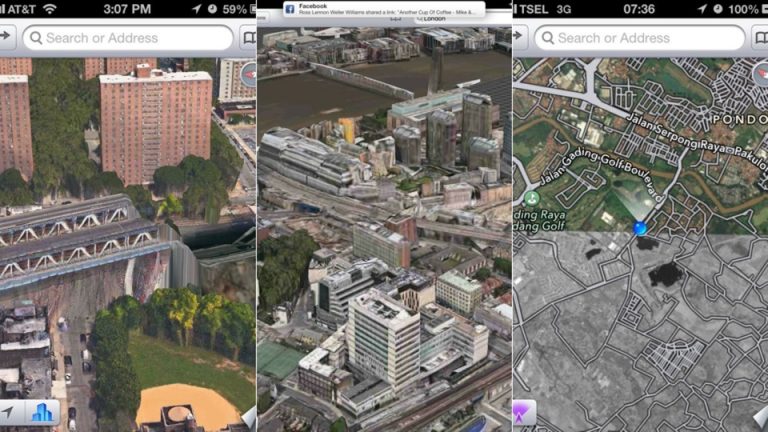
Task: Toggle the purple heading tracking button
Action: pyautogui.click(x=524, y=412)
